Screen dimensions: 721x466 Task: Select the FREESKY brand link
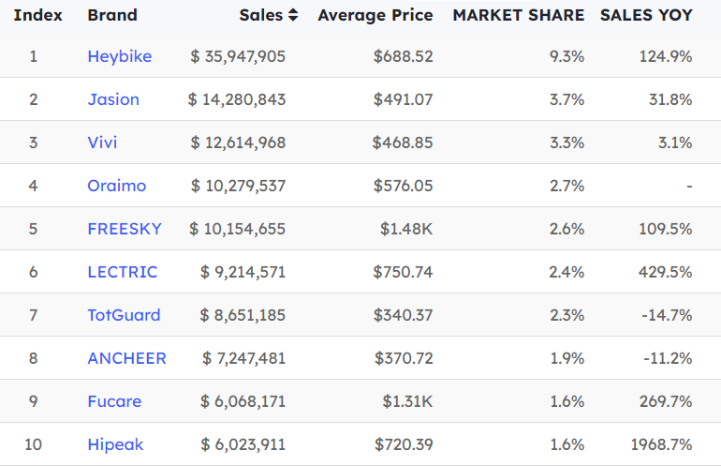point(124,229)
